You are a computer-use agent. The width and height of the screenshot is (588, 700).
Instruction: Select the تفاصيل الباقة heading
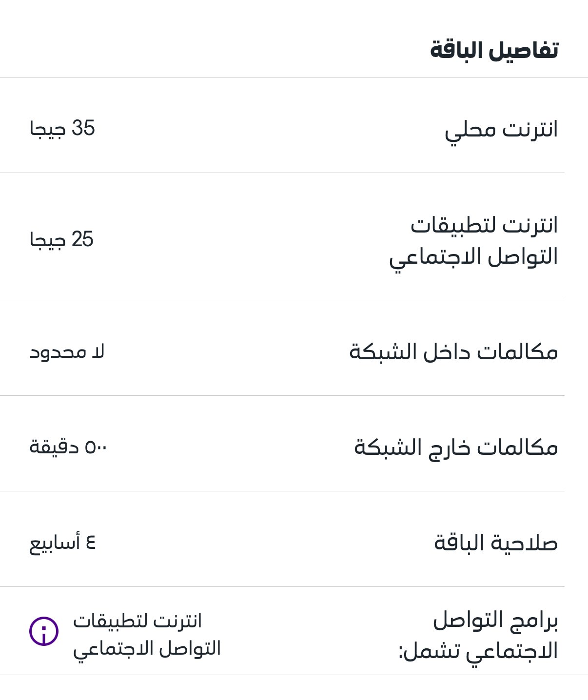pyautogui.click(x=494, y=50)
